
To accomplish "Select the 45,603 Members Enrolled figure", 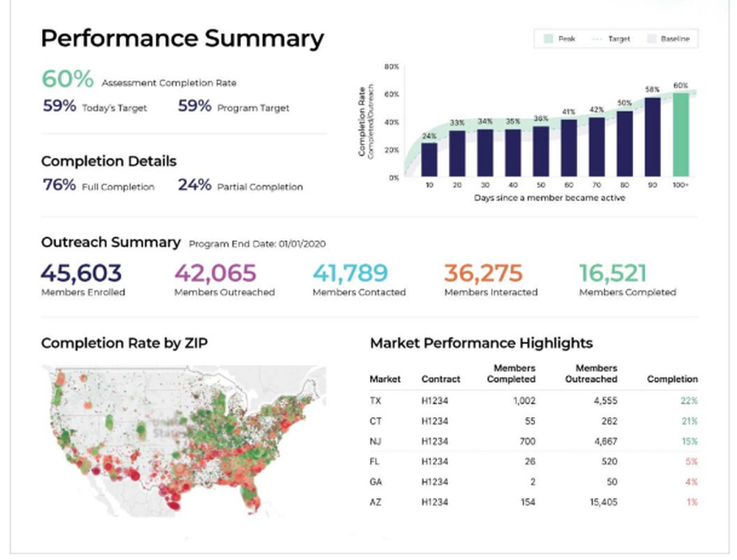I will click(81, 273).
